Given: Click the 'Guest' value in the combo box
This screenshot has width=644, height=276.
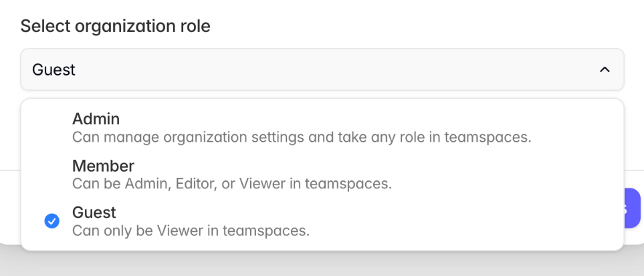Looking at the screenshot, I should click(53, 70).
